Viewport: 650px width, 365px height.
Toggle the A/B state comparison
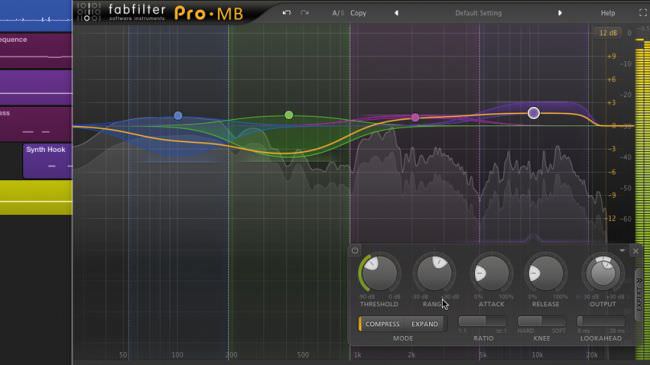[x=337, y=13]
